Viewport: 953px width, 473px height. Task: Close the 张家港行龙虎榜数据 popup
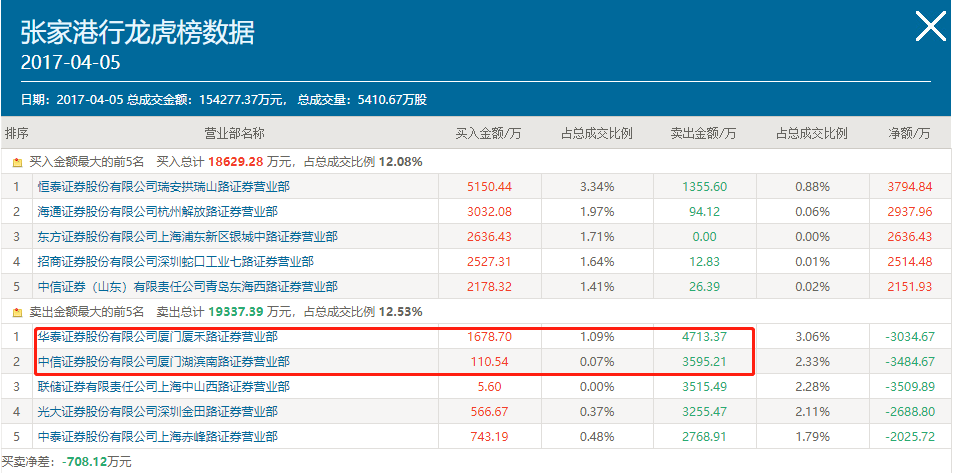[929, 27]
